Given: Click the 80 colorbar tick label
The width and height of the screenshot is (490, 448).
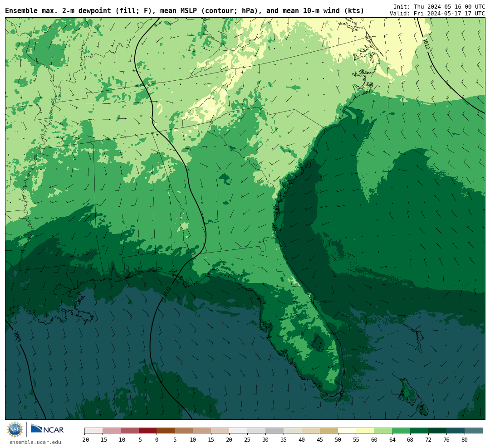Looking at the screenshot, I should pos(465,440).
